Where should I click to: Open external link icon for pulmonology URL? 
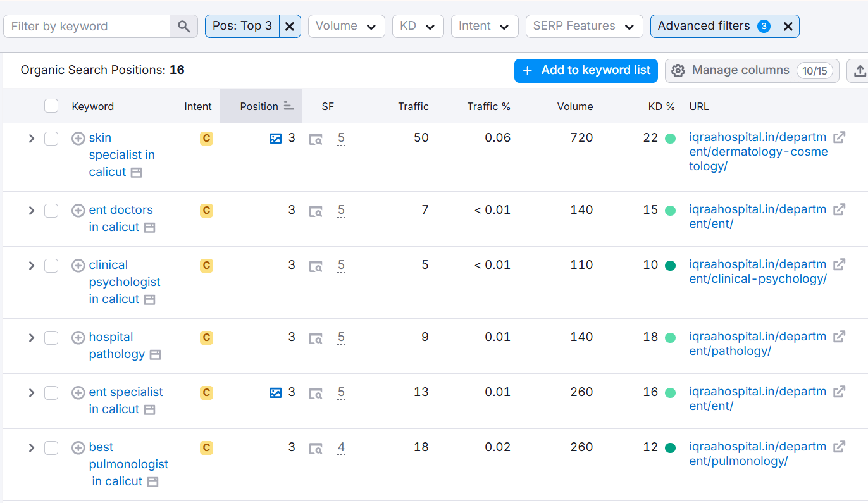click(839, 447)
